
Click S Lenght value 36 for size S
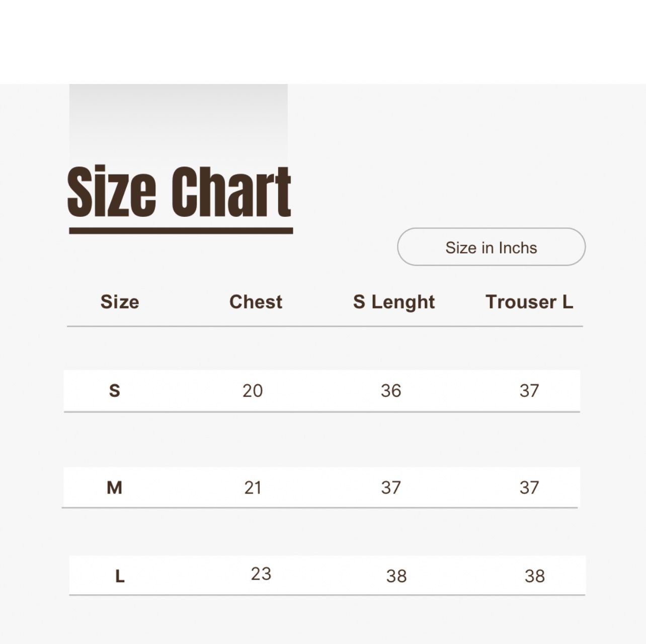(x=391, y=390)
